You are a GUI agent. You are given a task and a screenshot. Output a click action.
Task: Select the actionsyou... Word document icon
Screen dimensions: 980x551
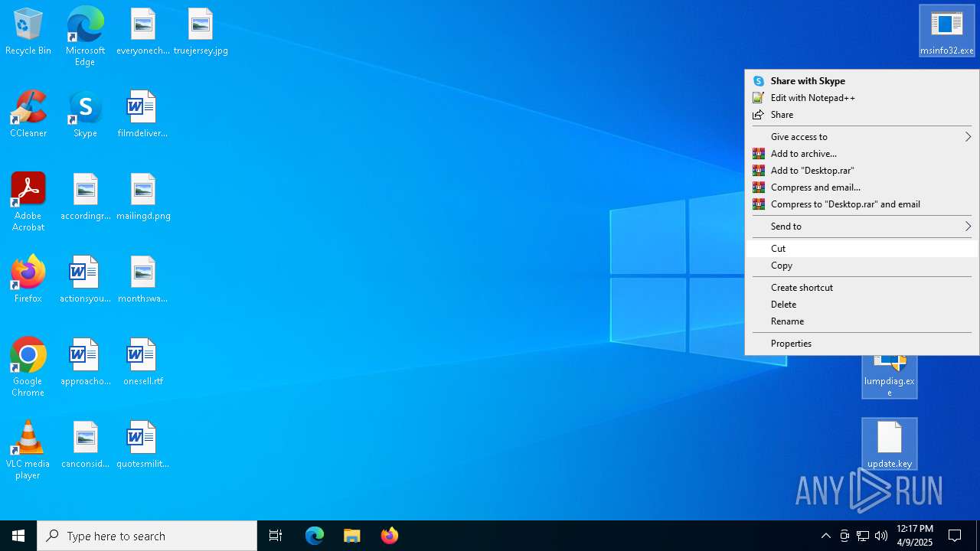click(x=85, y=280)
